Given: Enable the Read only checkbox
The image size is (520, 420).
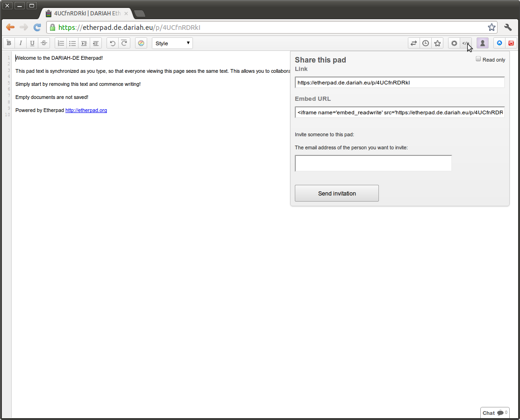Looking at the screenshot, I should pyautogui.click(x=478, y=59).
